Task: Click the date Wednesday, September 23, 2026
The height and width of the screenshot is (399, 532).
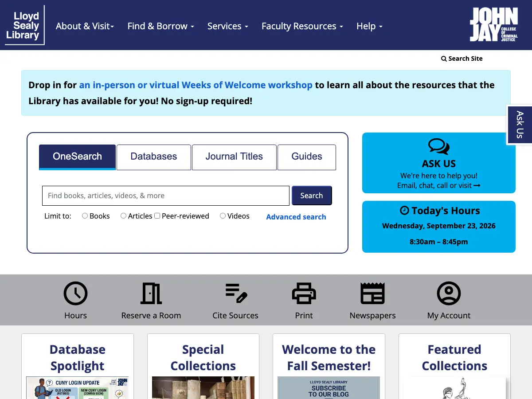Action: click(x=439, y=226)
